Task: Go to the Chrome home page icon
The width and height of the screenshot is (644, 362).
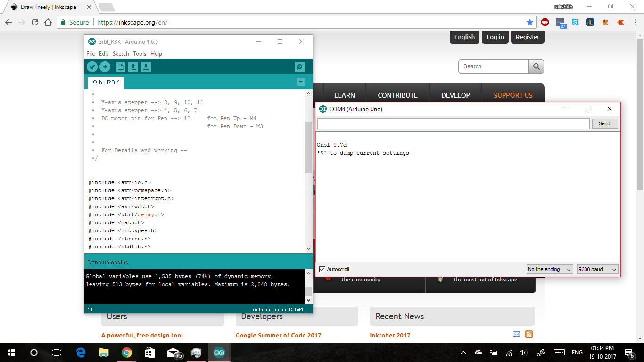Action: coord(48,22)
